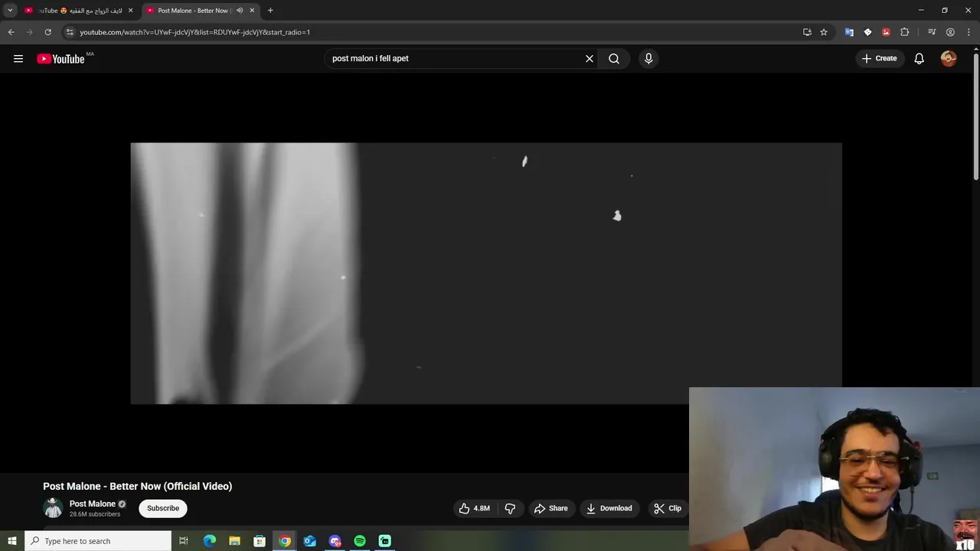Click the 28.6M subscribers text
Image resolution: width=980 pixels, height=551 pixels.
pos(95,514)
